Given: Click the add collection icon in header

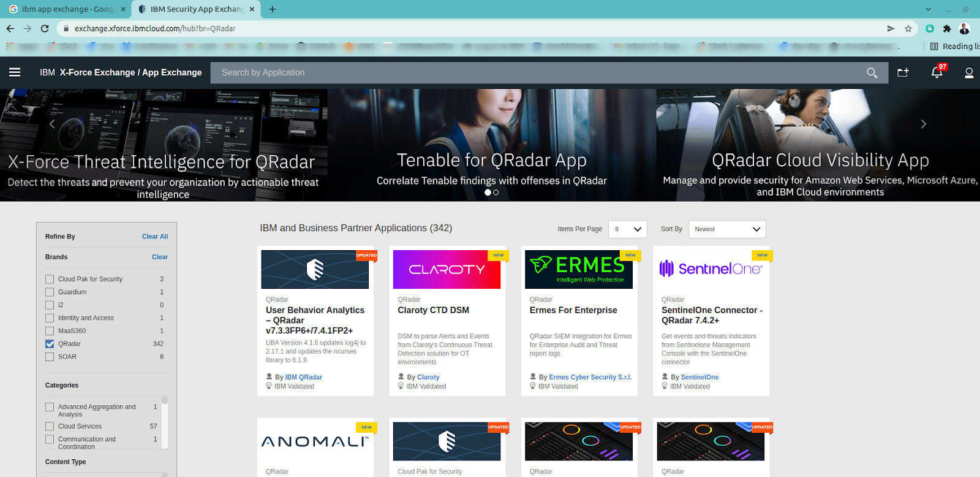Looking at the screenshot, I should [903, 72].
